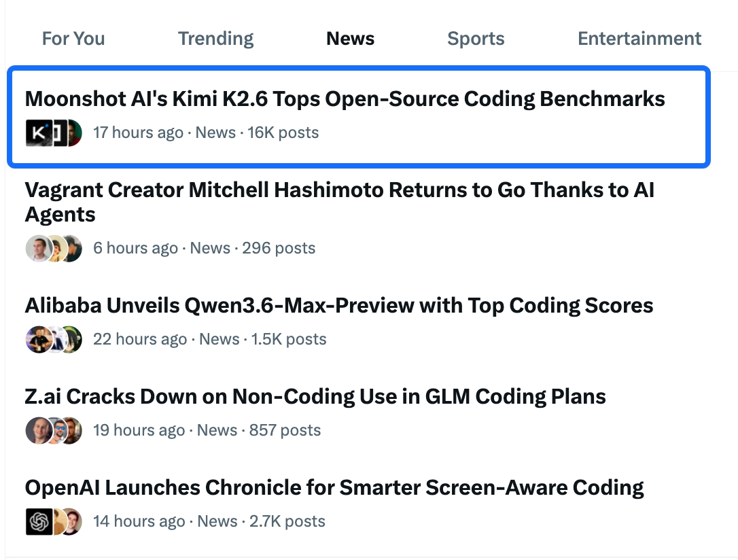Click avatar cluster under Z.ai story
The height and width of the screenshot is (560, 738).
54,430
